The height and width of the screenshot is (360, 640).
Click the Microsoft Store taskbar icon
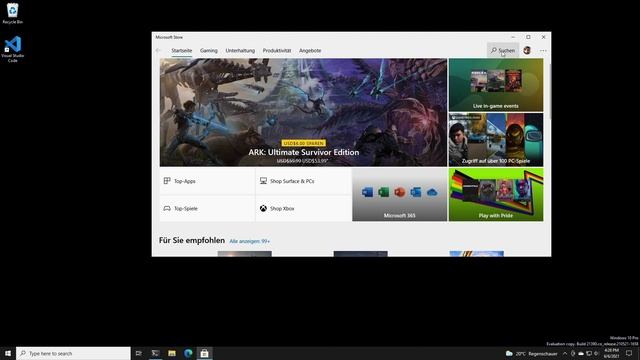[204, 353]
